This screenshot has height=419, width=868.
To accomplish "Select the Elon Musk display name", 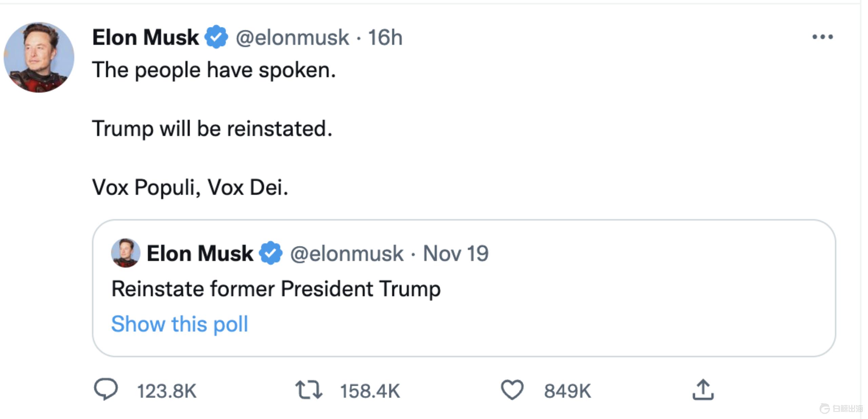I will [x=145, y=37].
